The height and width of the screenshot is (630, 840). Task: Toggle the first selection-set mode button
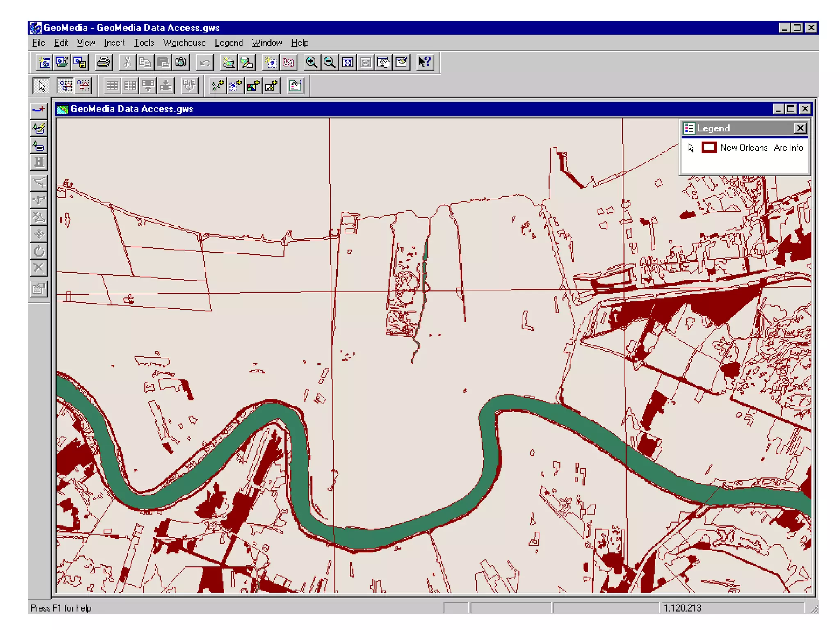coord(66,86)
